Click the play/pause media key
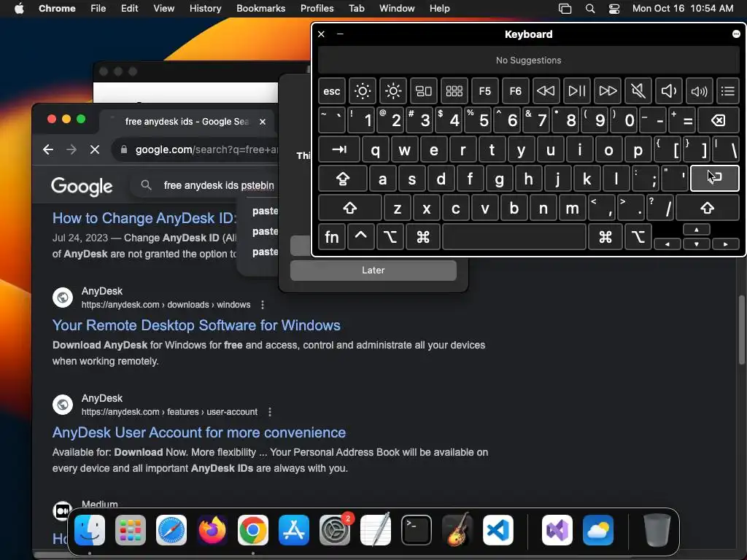Viewport: 747px width, 560px height. 576,91
